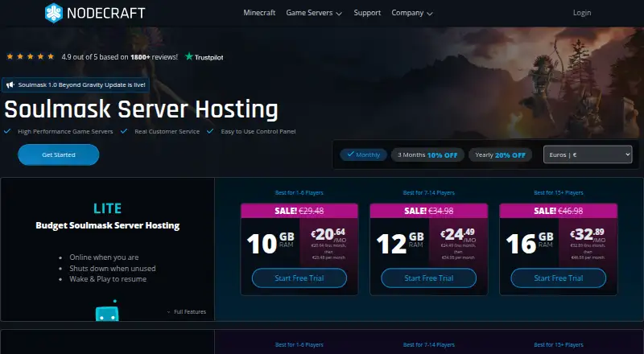Start Free Trial for 16 GB plan

point(559,278)
